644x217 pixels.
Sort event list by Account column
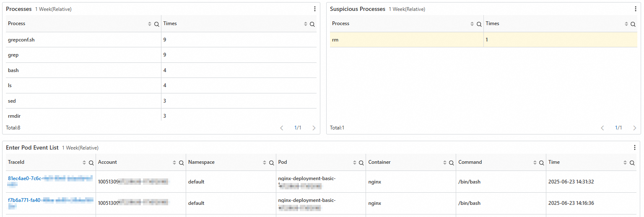(x=175, y=163)
